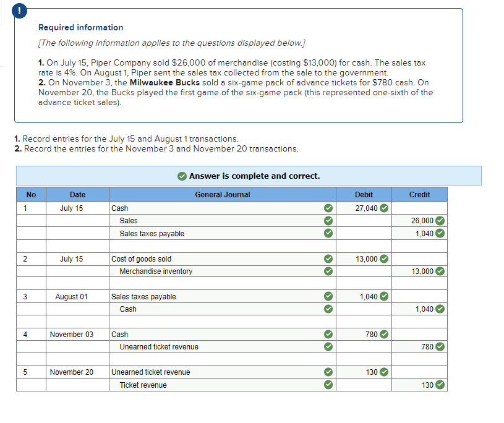
Task: Click the checkmark next to Sales account
Action: (x=328, y=221)
